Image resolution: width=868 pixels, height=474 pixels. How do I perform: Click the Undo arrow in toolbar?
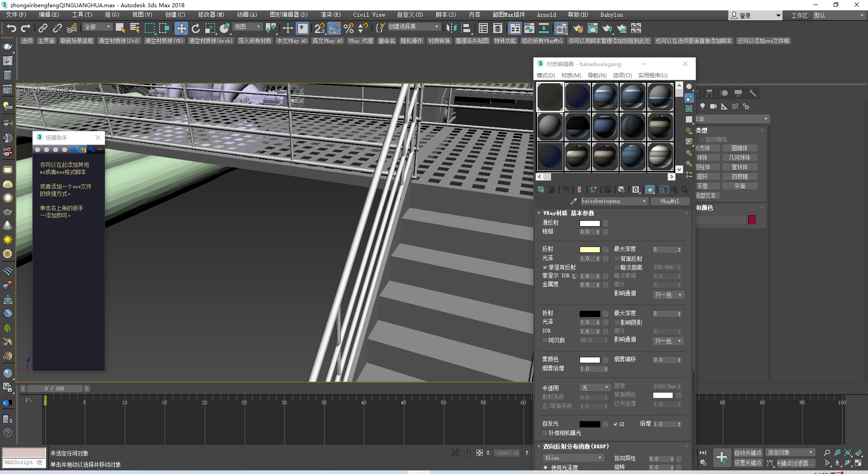click(x=11, y=28)
